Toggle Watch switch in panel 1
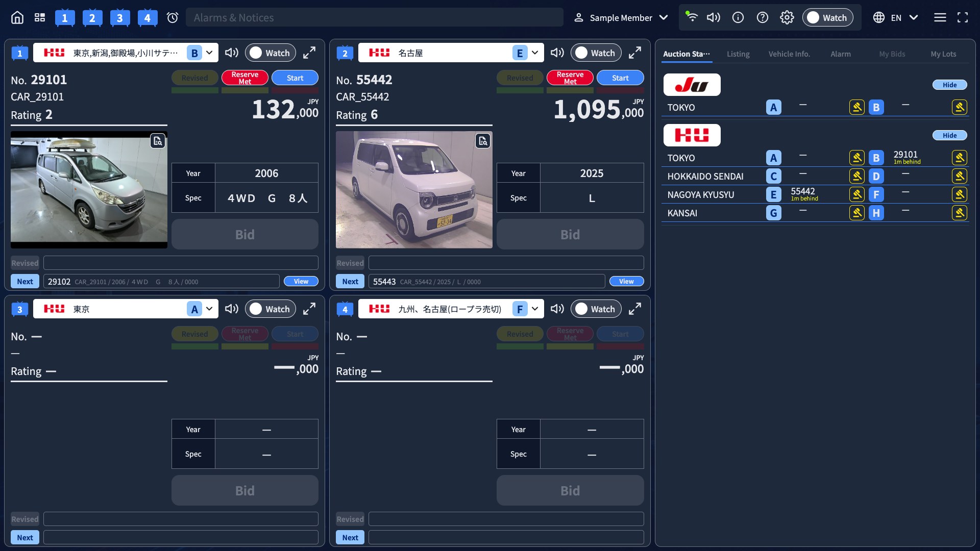The width and height of the screenshot is (980, 551). 270,53
